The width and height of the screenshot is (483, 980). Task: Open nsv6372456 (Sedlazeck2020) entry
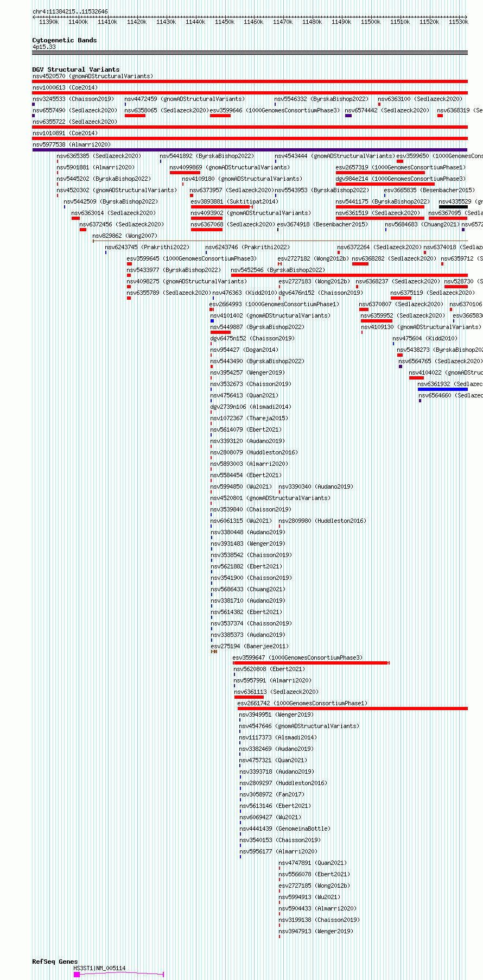(x=122, y=224)
